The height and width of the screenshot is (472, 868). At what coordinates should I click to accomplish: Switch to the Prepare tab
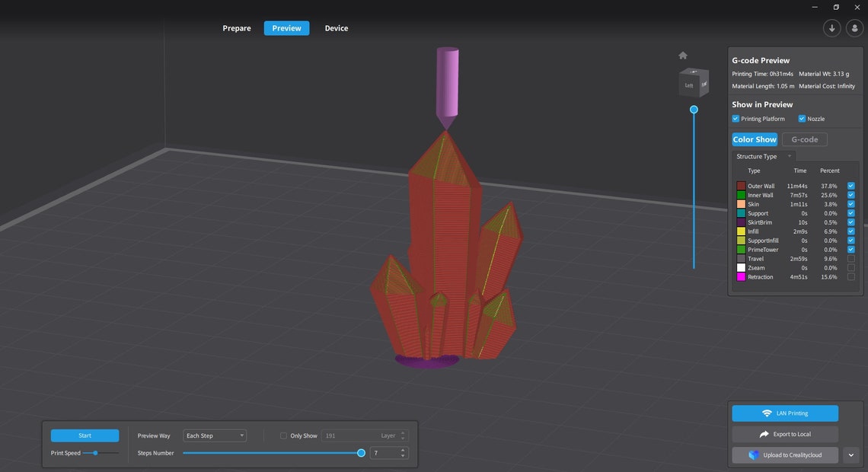click(x=236, y=28)
